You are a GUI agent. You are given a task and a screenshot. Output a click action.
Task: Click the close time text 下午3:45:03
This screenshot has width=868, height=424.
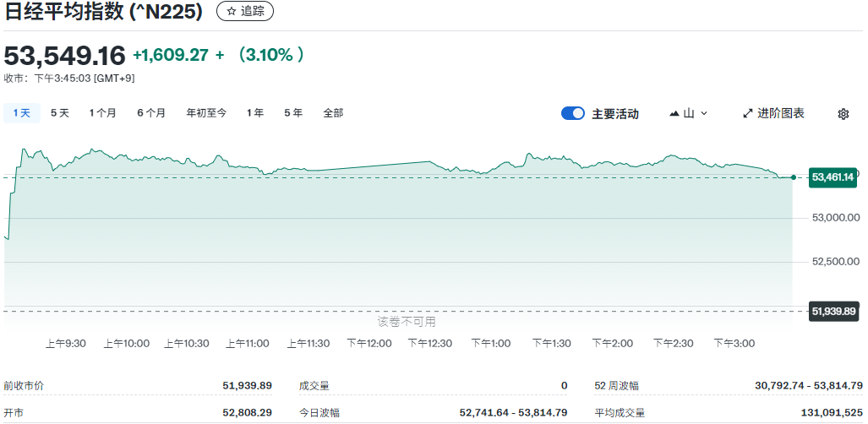pyautogui.click(x=63, y=78)
